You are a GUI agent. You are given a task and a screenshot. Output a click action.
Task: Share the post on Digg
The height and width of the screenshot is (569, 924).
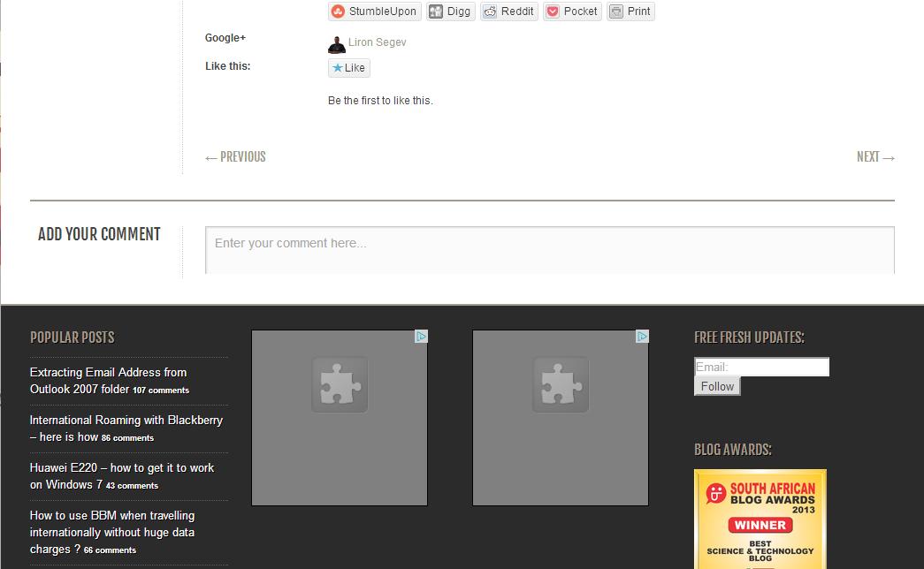click(x=450, y=11)
